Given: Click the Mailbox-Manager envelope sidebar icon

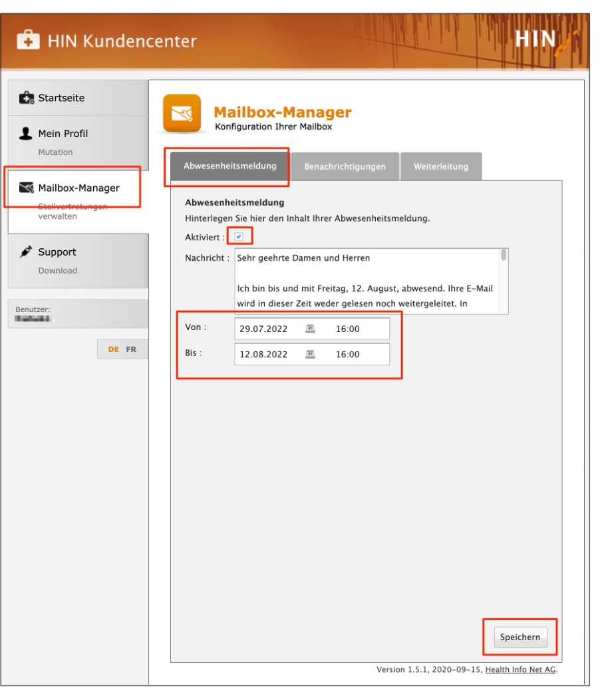Looking at the screenshot, I should [x=27, y=188].
